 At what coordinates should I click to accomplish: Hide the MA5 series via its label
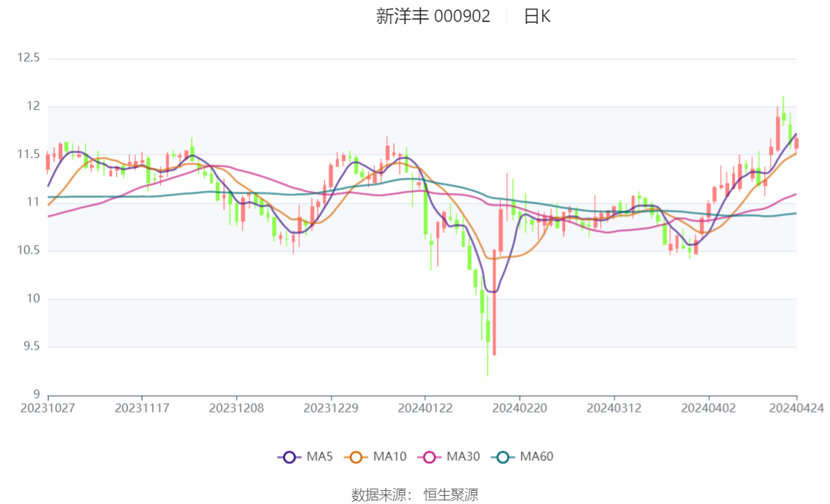[319, 457]
